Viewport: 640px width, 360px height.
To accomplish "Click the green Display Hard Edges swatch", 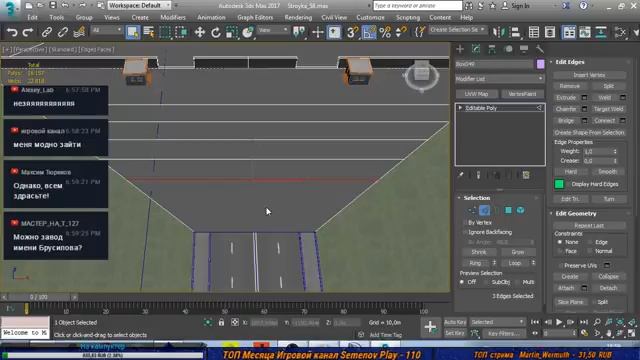I will pos(559,184).
